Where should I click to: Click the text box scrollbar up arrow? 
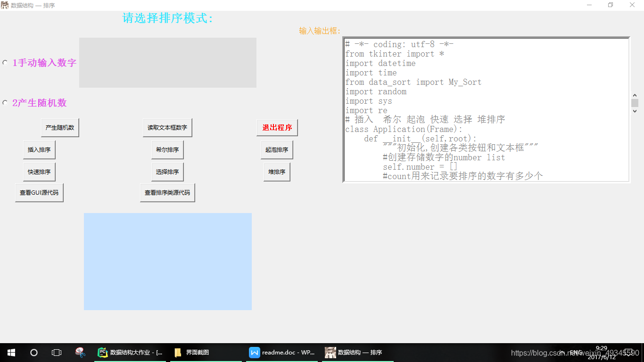click(635, 95)
